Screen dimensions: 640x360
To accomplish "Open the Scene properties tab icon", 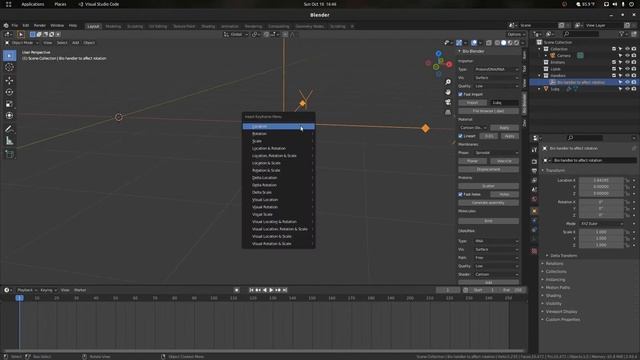I will (x=534, y=190).
